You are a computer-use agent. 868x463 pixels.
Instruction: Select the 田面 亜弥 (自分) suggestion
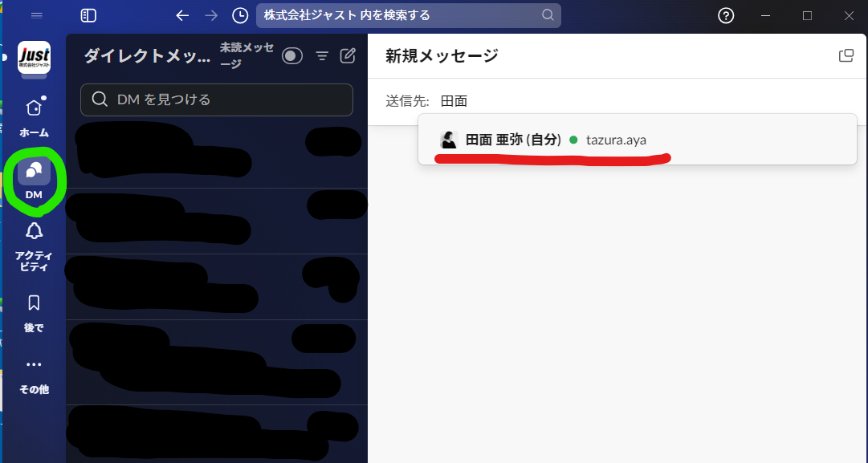[x=638, y=140]
